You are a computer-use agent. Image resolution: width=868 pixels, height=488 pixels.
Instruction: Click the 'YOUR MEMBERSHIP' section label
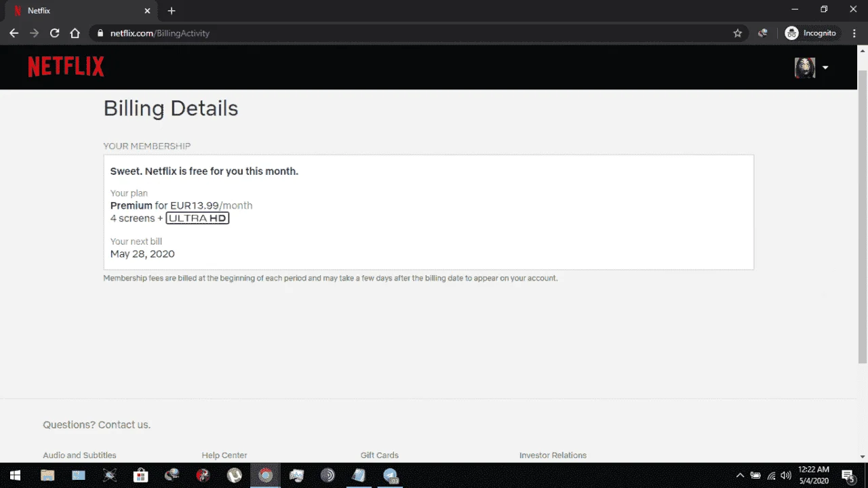pyautogui.click(x=147, y=146)
